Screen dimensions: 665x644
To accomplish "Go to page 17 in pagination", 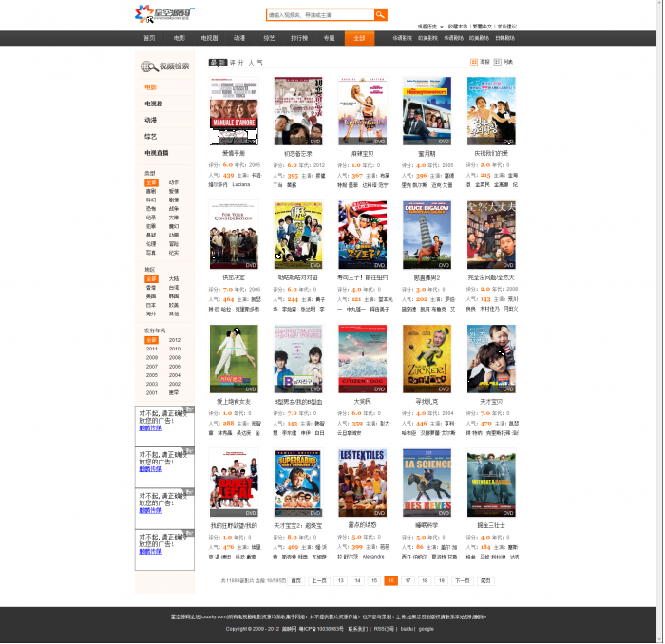I will pos(408,579).
